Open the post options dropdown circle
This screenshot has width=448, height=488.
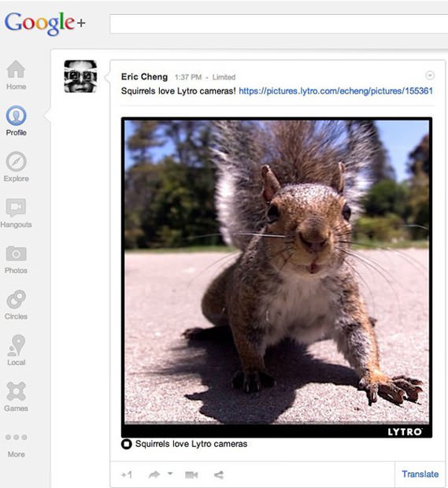(430, 76)
